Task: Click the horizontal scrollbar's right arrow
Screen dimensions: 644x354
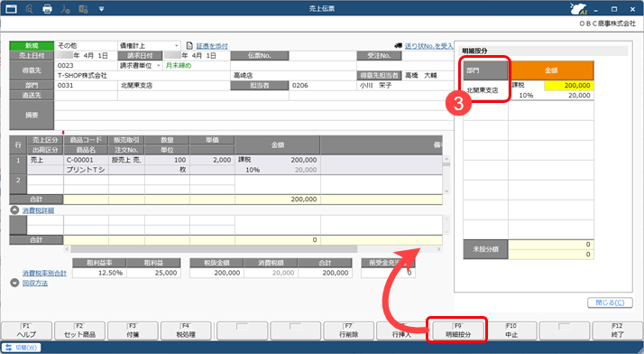Action: coord(438,249)
